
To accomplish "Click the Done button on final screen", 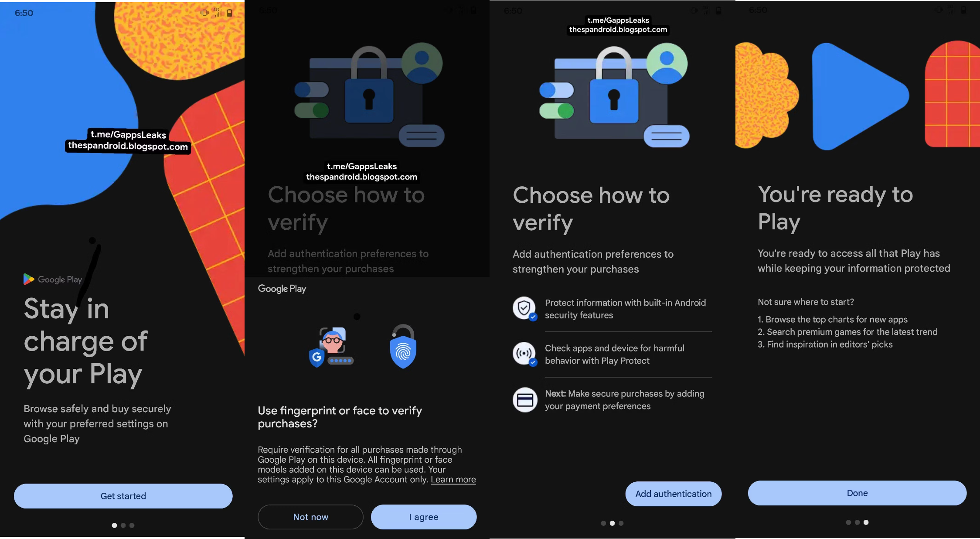I will [x=857, y=492].
